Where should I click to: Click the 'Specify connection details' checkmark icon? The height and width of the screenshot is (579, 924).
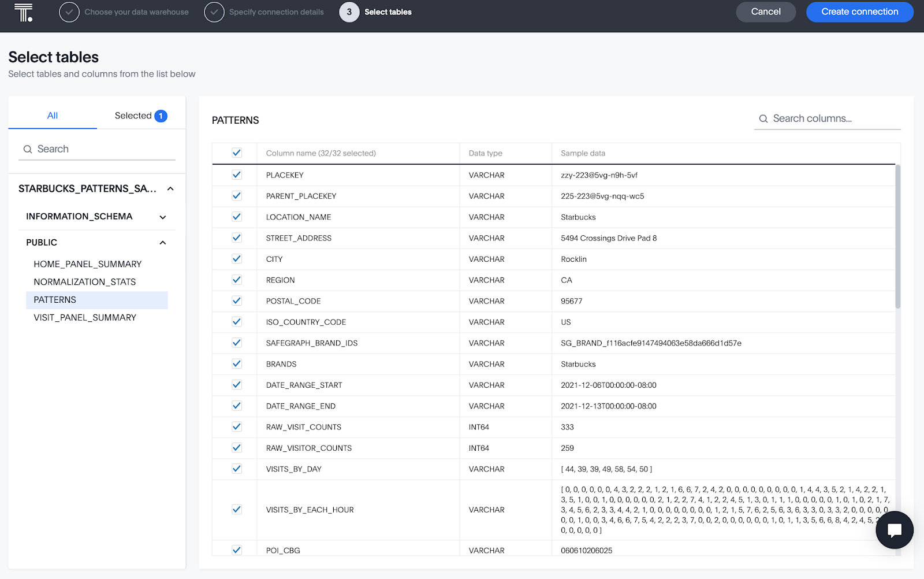[x=214, y=12]
